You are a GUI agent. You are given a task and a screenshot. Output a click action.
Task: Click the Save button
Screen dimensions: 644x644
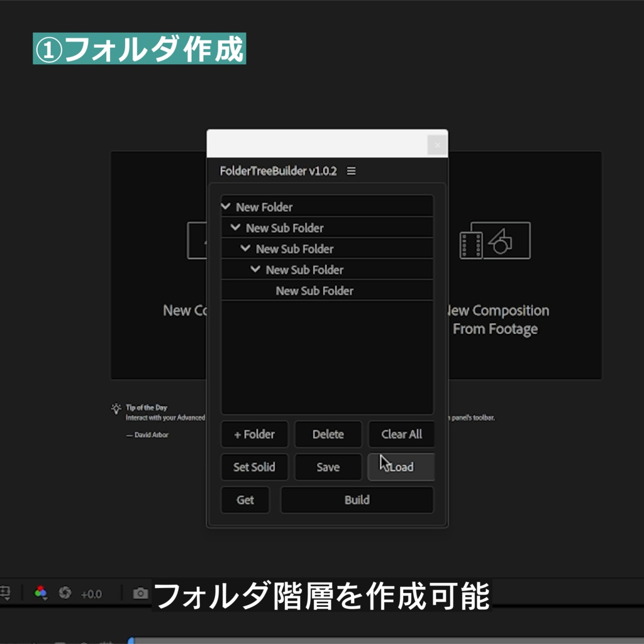click(328, 467)
